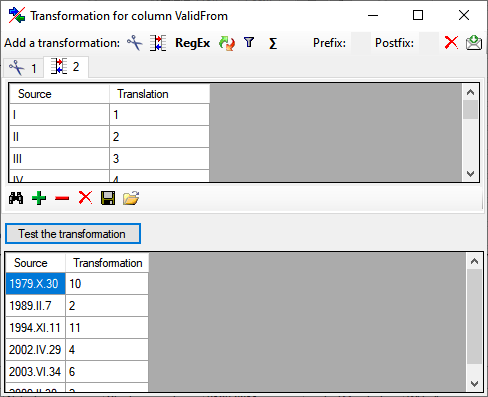
Task: Add a translation transformation icon
Action: tap(158, 43)
